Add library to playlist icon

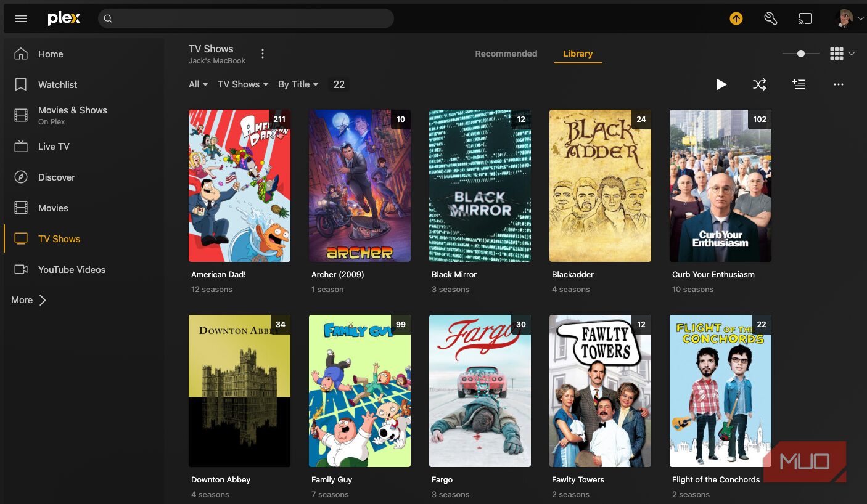click(x=799, y=84)
